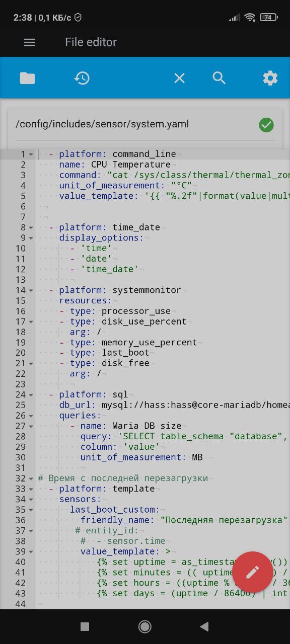Open the search magnifier tool
The height and width of the screenshot is (644, 290).
(219, 78)
